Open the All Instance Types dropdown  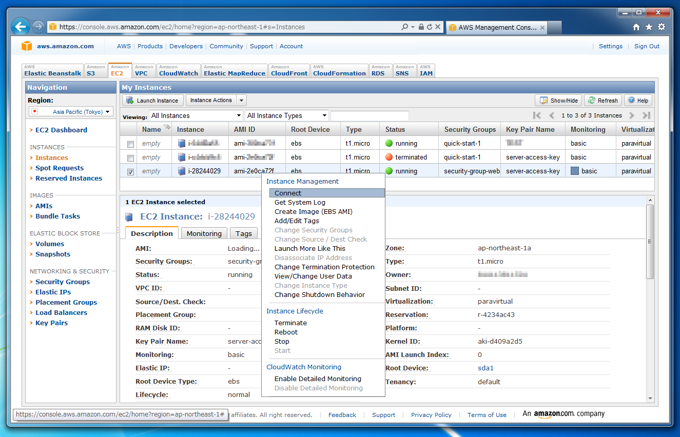[x=286, y=116]
